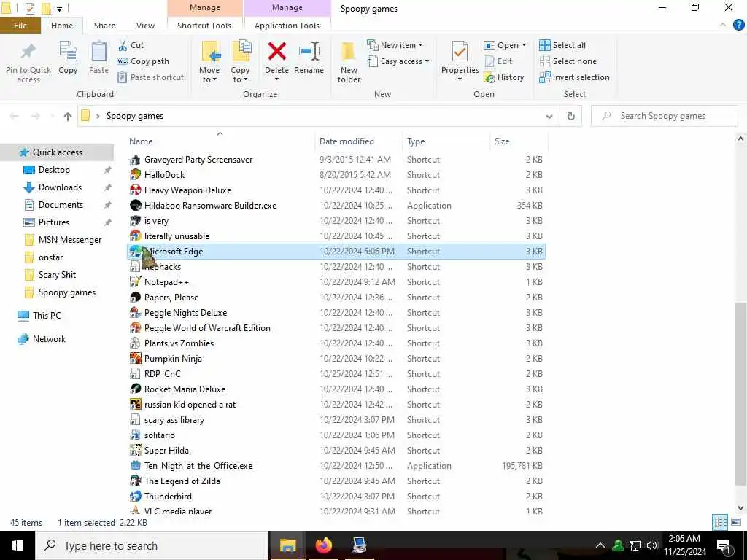Switch to the View ribbon tab
The image size is (747, 560).
tap(145, 26)
